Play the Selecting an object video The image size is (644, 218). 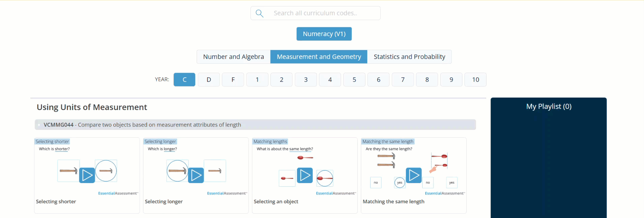pyautogui.click(x=305, y=175)
